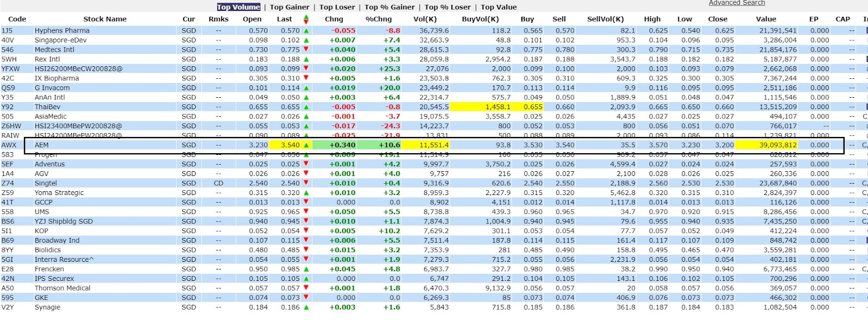Image resolution: width=868 pixels, height=320 pixels.
Task: Select the G Invacom stock name
Action: pyautogui.click(x=52, y=88)
